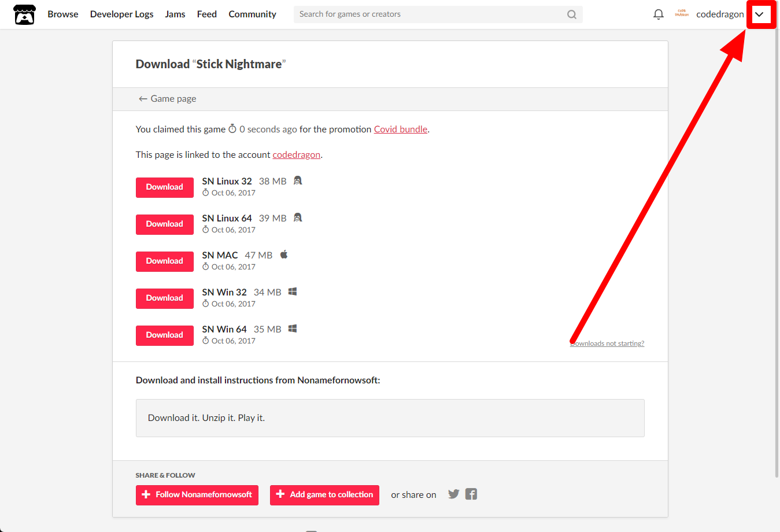Open the Community page

tap(253, 14)
